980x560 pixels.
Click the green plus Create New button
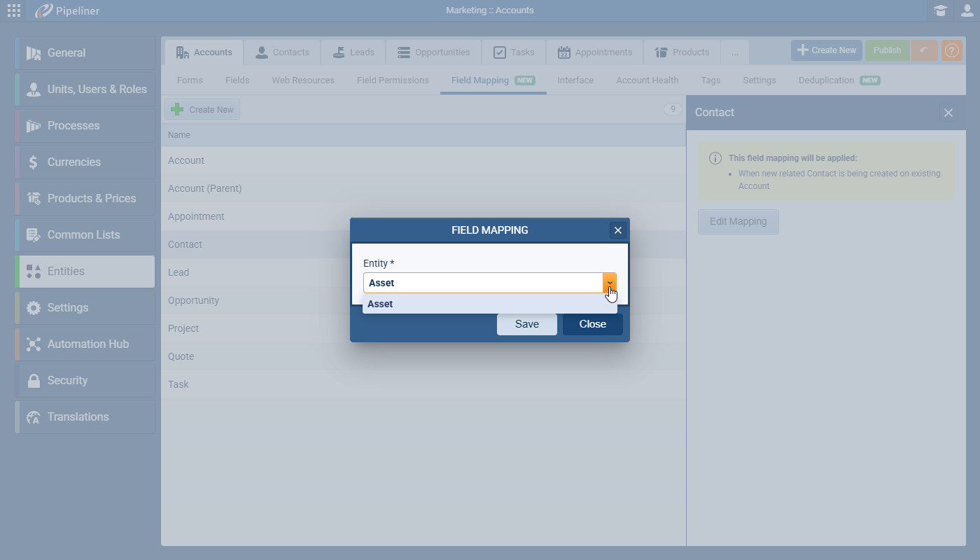pyautogui.click(x=202, y=109)
